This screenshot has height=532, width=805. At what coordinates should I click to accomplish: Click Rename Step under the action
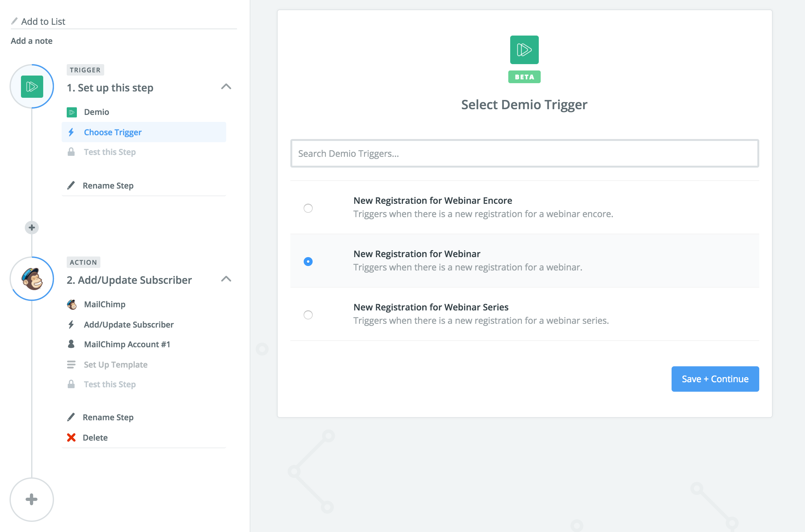[x=108, y=417]
